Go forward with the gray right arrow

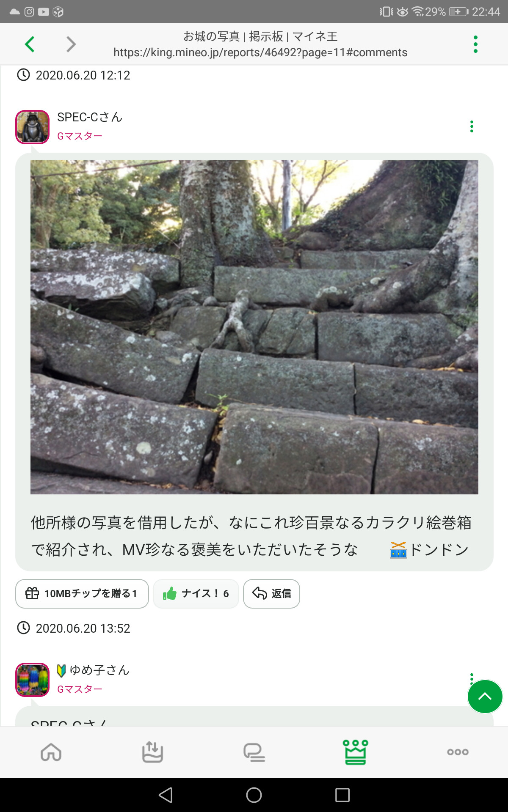click(71, 44)
